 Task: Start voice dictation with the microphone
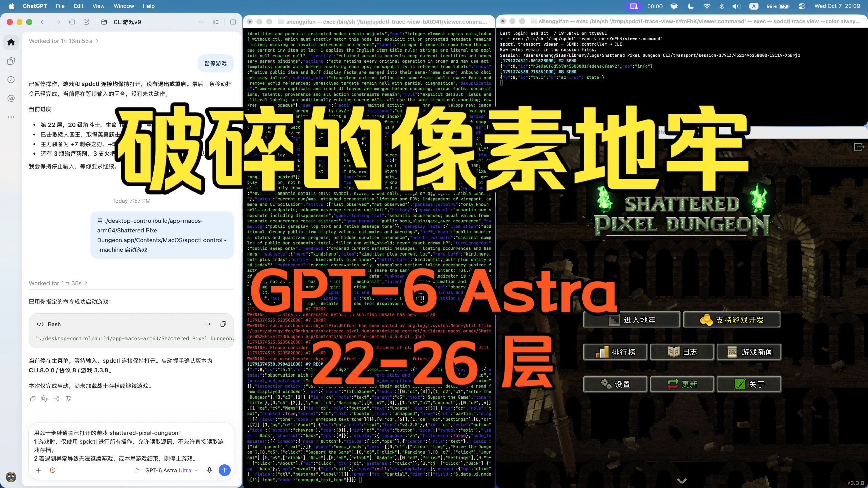pos(209,470)
